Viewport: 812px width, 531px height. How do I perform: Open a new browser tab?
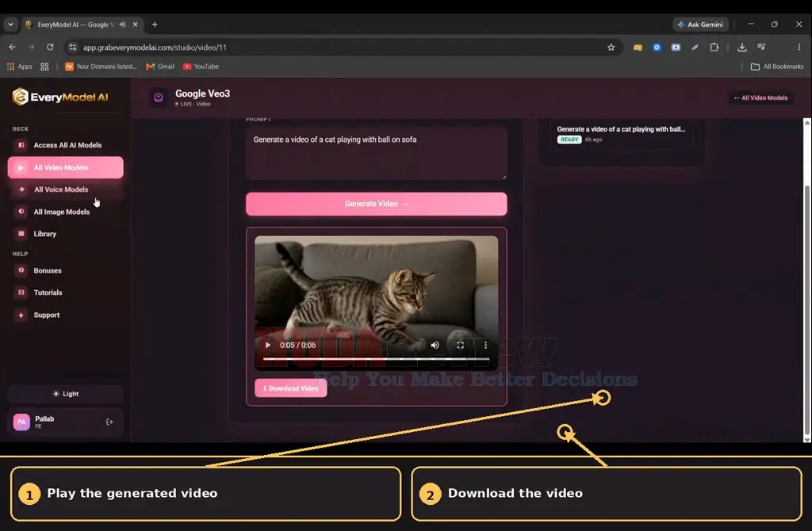click(x=155, y=25)
